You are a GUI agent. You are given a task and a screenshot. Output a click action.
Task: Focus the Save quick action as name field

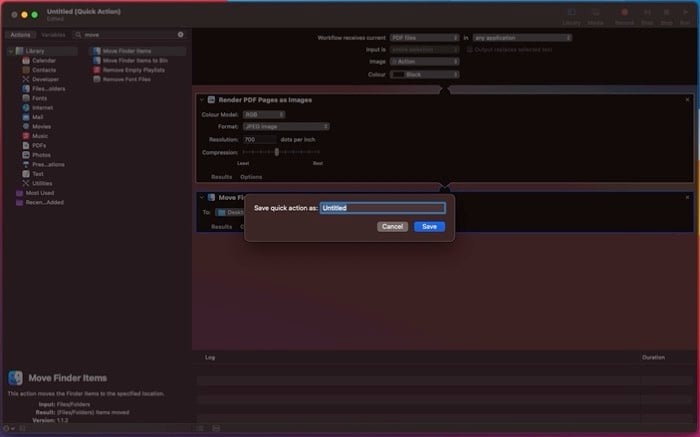(x=383, y=208)
